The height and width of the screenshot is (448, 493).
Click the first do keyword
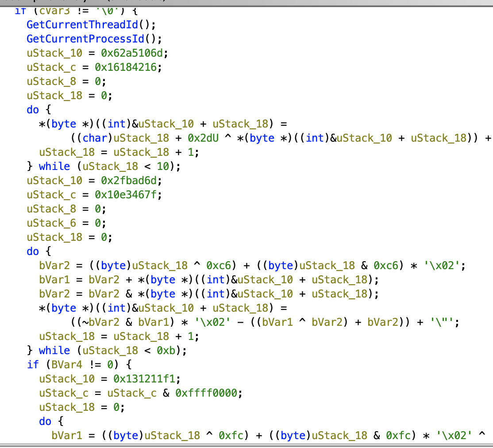(33, 109)
